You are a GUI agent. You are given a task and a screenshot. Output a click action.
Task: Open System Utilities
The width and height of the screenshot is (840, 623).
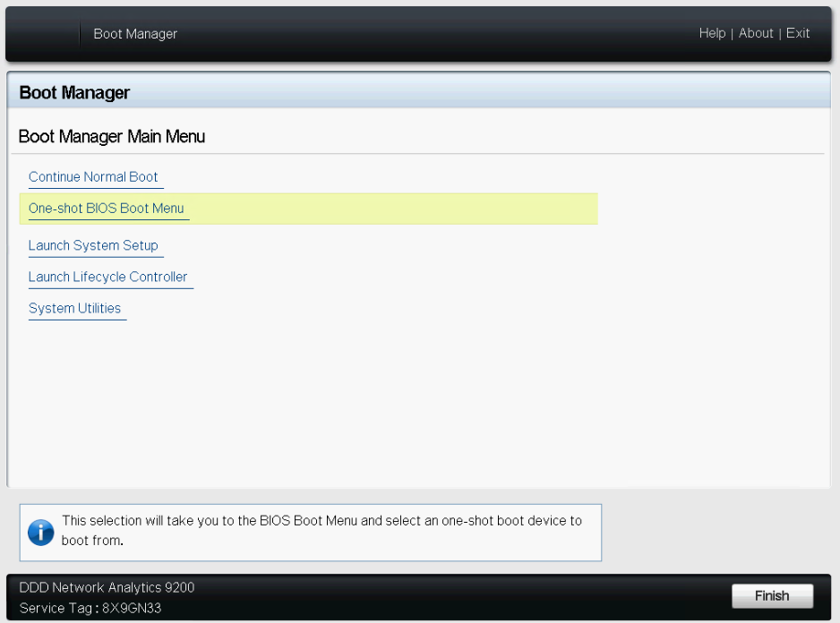(x=74, y=309)
